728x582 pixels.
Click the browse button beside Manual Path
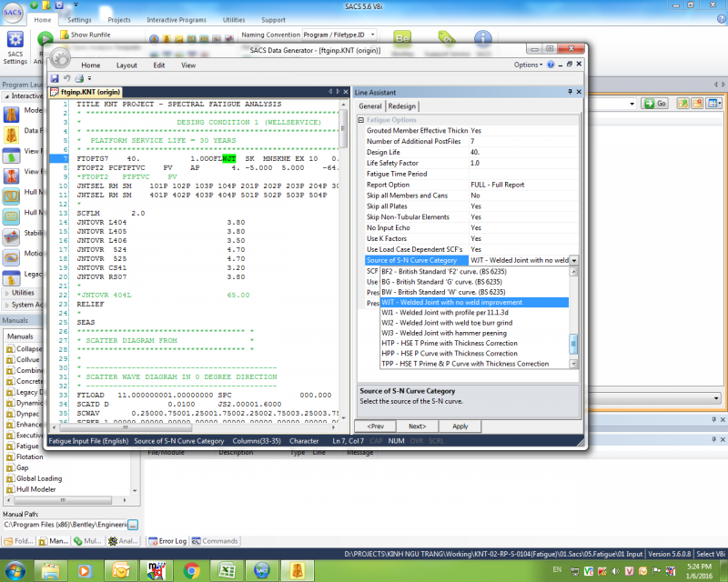(133, 525)
